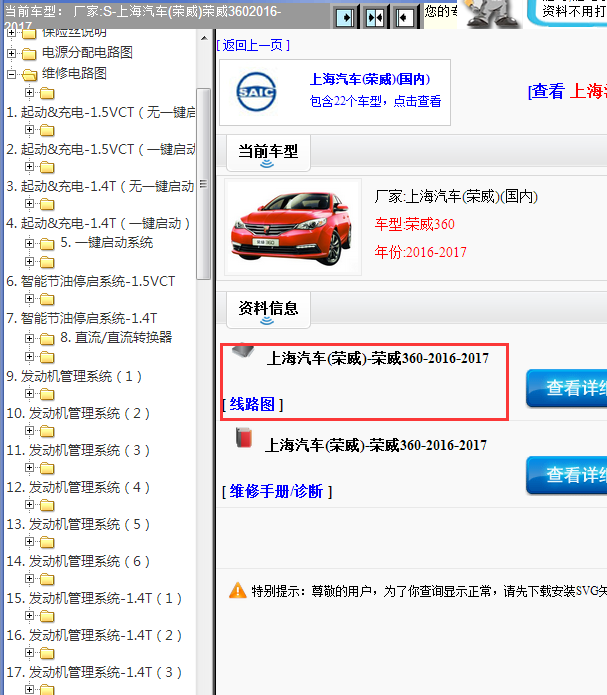Click 查看详细 button for 线路图 row
Image resolution: width=607 pixels, height=695 pixels.
[567, 388]
